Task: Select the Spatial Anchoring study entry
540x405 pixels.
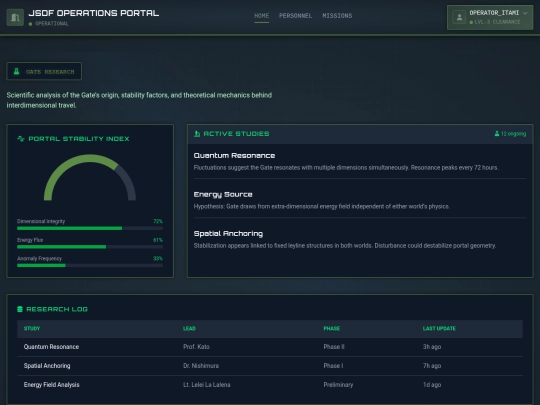Action: (360, 239)
